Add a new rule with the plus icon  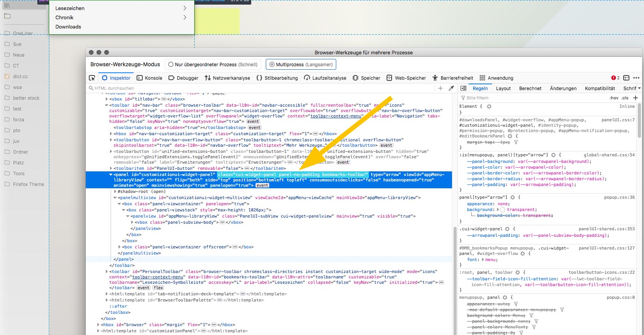[x=636, y=98]
